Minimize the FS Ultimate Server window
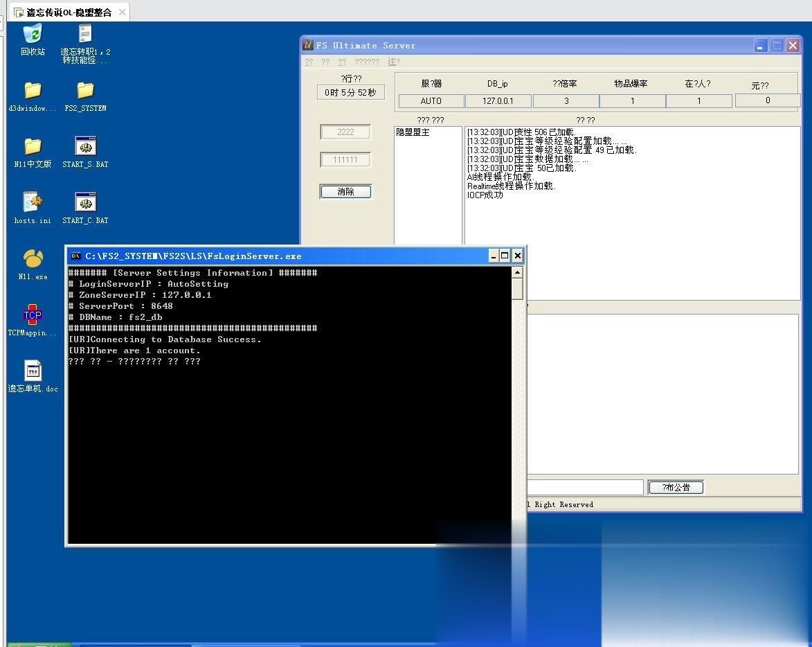 [760, 46]
